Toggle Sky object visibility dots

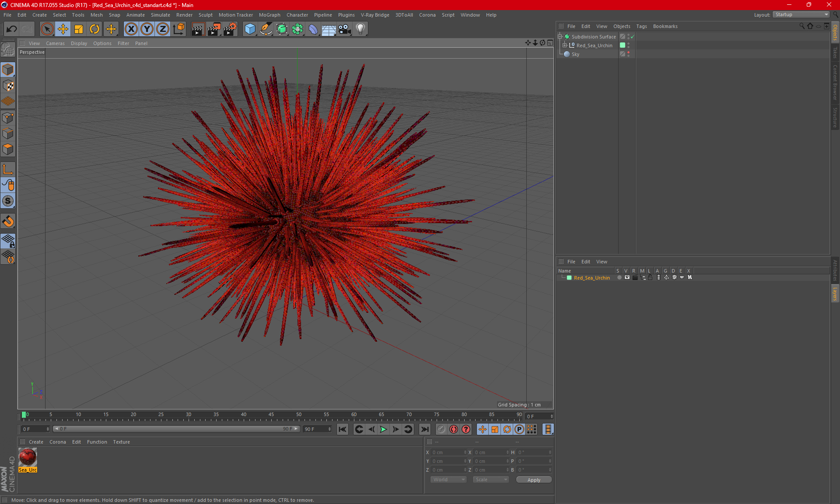(629, 54)
